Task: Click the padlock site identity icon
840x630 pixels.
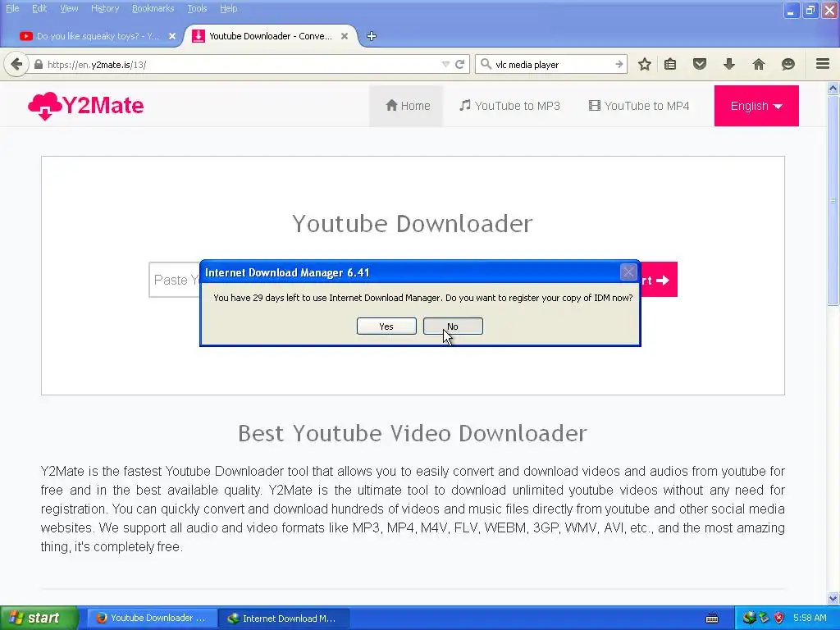Action: point(38,64)
